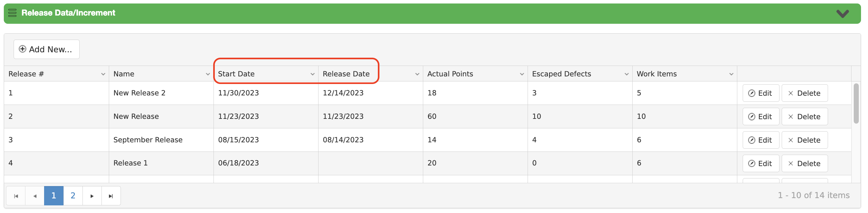The width and height of the screenshot is (868, 213).
Task: Click the grid's vertical scrollbar thumb
Action: coord(856,104)
